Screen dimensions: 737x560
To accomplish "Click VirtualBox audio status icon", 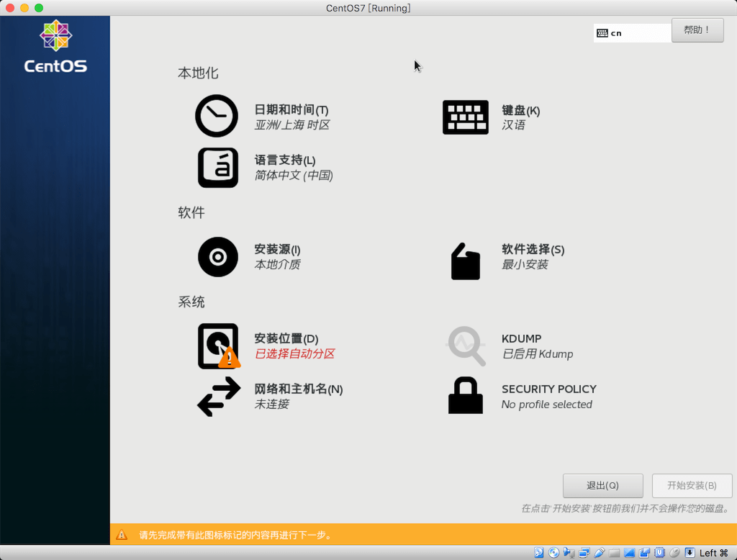I will (x=569, y=553).
